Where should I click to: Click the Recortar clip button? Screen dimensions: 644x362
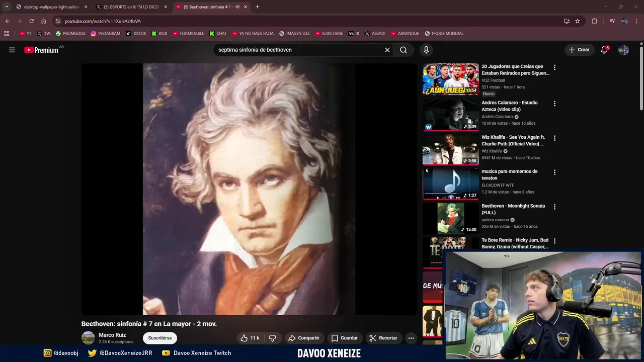click(x=383, y=338)
